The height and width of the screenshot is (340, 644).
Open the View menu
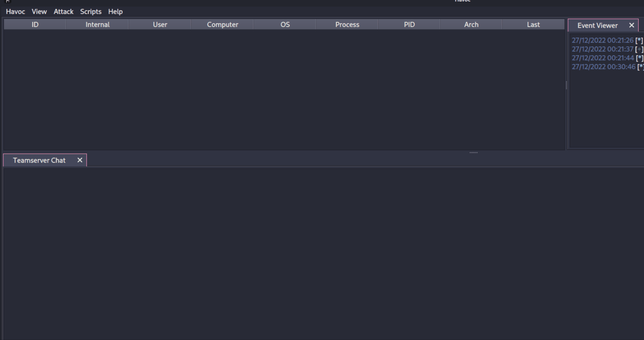(39, 11)
